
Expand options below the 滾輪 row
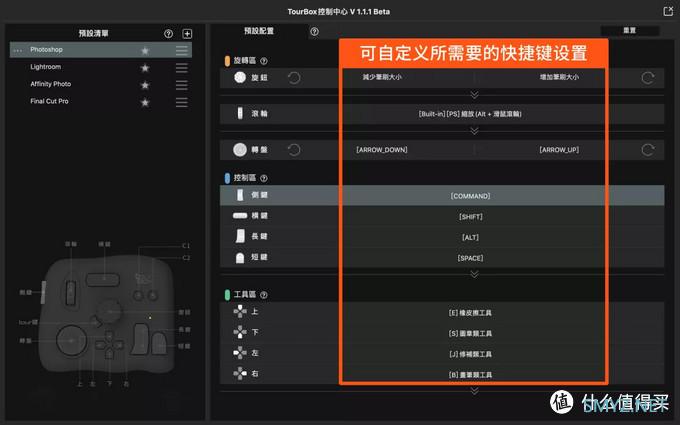pyautogui.click(x=474, y=131)
